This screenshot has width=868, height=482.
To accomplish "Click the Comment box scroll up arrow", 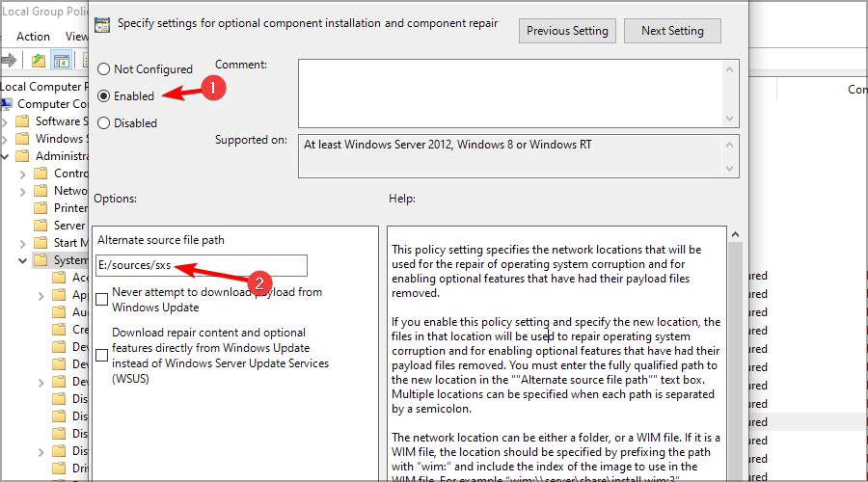I will click(730, 69).
